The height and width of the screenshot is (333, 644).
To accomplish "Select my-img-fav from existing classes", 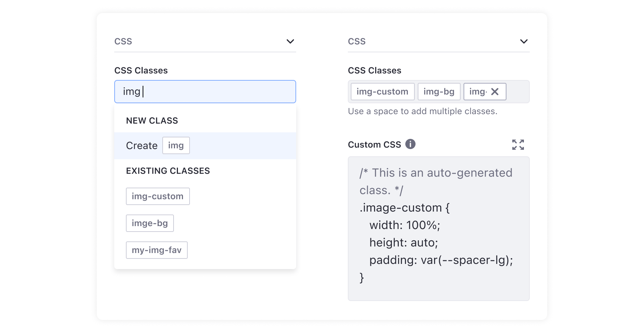I will 156,250.
